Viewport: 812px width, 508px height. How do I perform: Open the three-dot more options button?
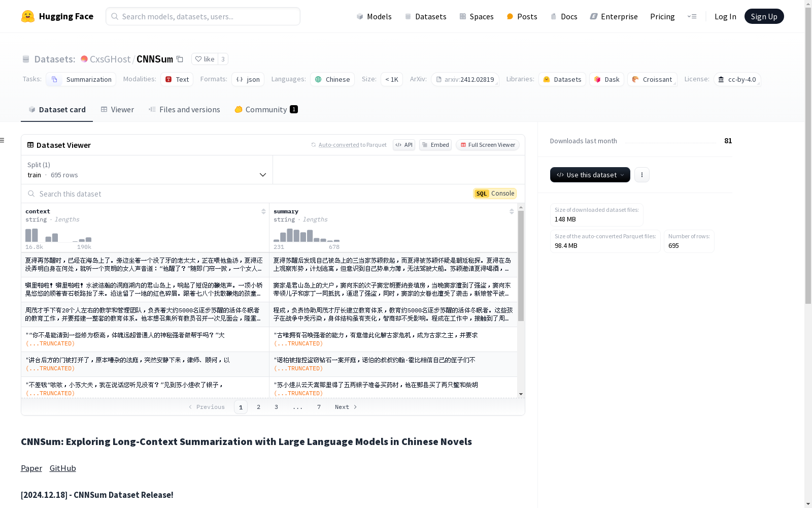[642, 175]
